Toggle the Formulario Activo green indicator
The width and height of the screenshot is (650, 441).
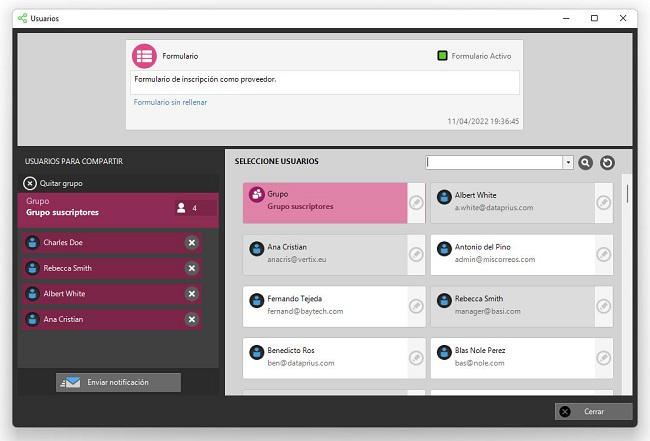click(442, 56)
